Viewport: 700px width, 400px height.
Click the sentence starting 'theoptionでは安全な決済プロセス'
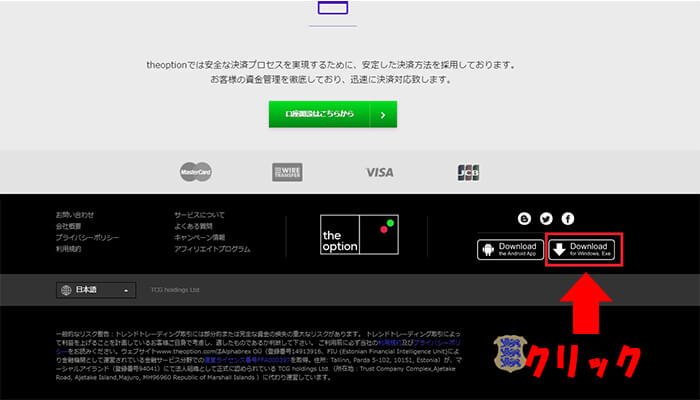click(332, 65)
